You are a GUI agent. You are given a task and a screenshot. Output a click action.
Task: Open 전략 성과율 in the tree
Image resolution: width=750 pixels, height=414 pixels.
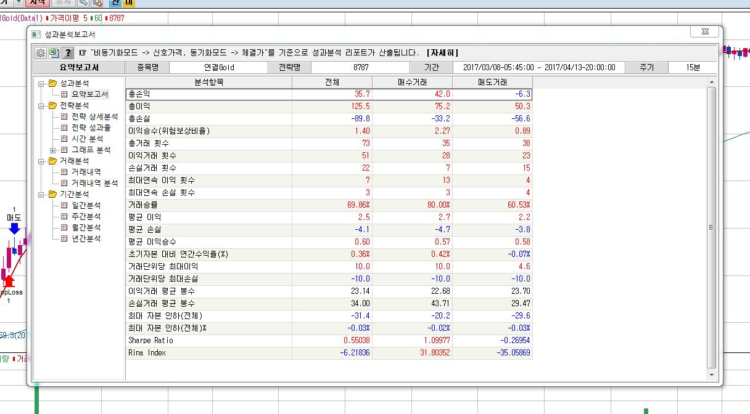pos(91,128)
